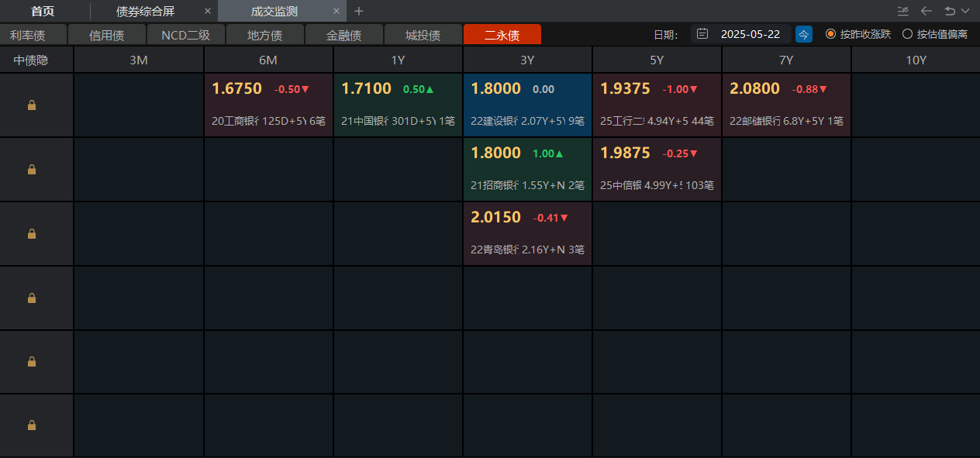Open the 信用债 category tab

click(x=107, y=35)
